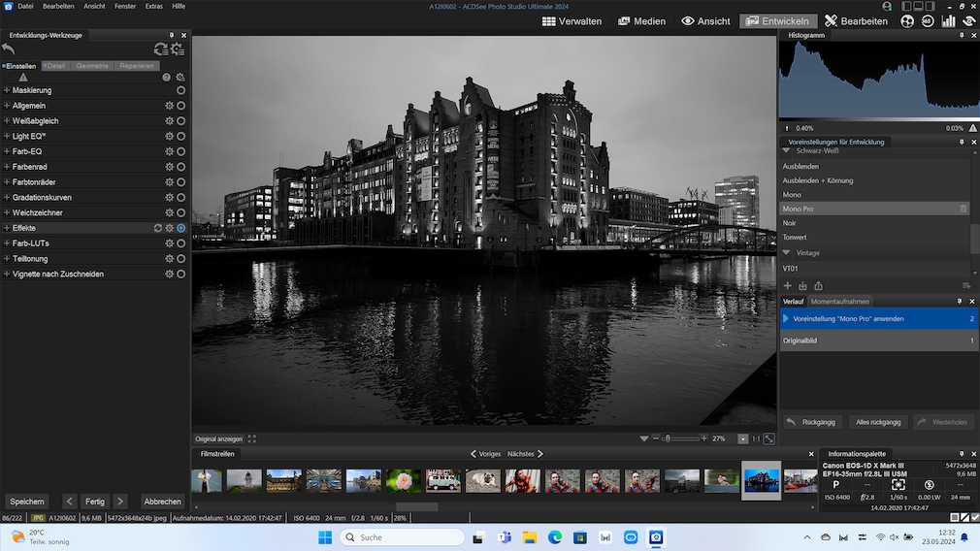Delete the Mono Pro preset
Image resolution: width=980 pixels, height=551 pixels.
click(x=964, y=209)
